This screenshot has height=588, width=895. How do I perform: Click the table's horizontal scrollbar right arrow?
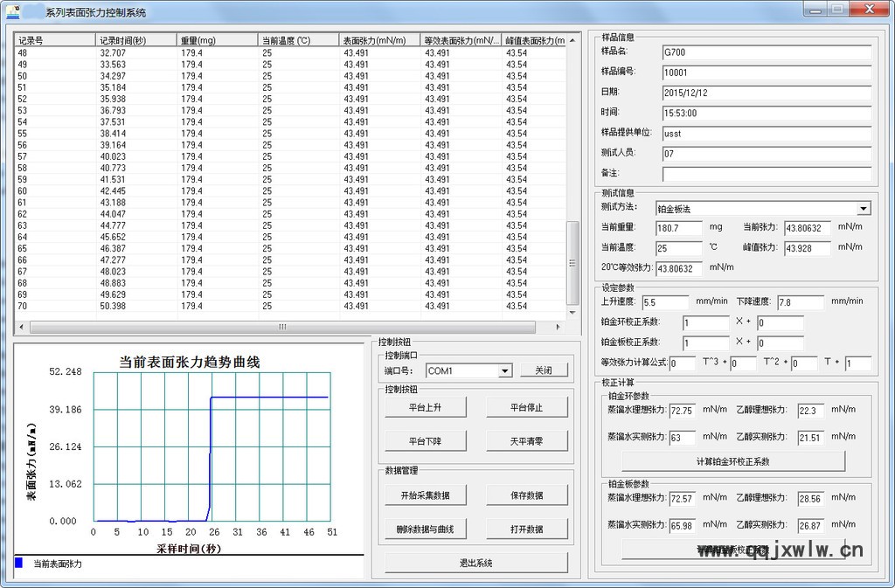(558, 327)
